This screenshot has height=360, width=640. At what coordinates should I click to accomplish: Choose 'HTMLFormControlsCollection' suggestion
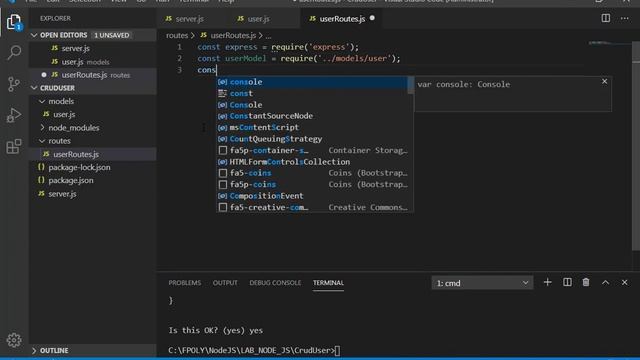pos(312,162)
